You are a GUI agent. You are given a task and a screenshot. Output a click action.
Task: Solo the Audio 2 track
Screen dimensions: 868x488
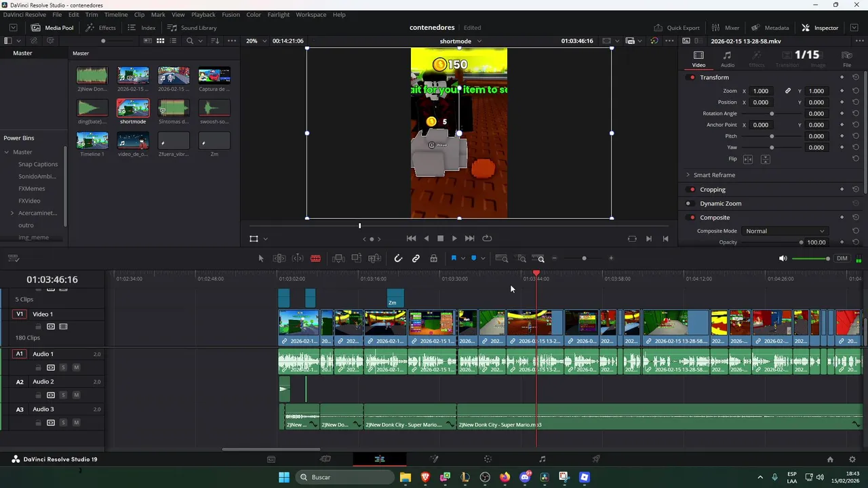click(x=63, y=395)
